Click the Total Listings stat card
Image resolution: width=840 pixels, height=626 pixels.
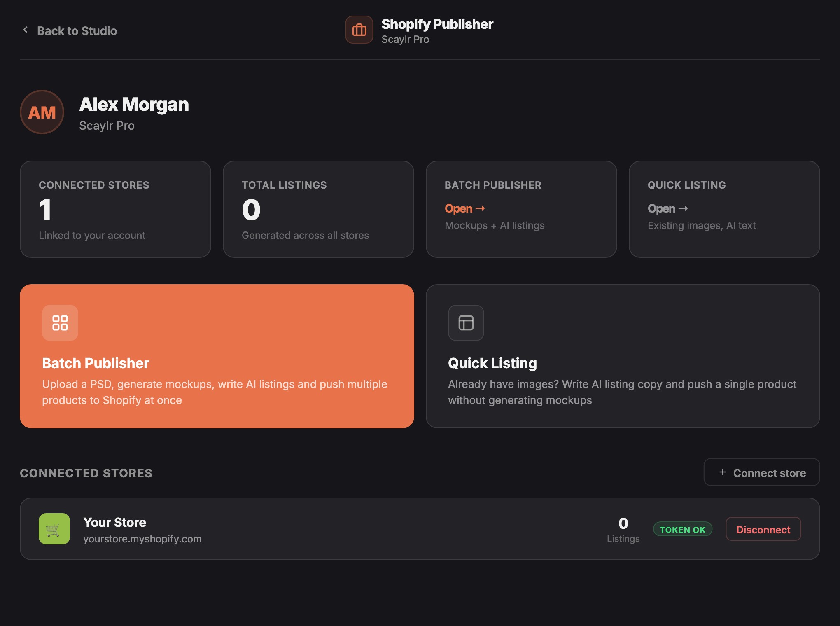(x=318, y=209)
